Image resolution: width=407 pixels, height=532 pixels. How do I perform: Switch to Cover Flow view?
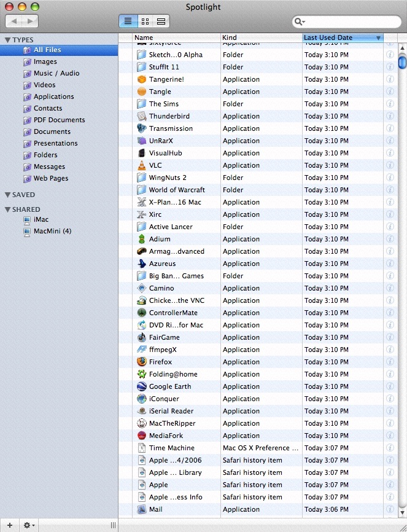click(161, 22)
